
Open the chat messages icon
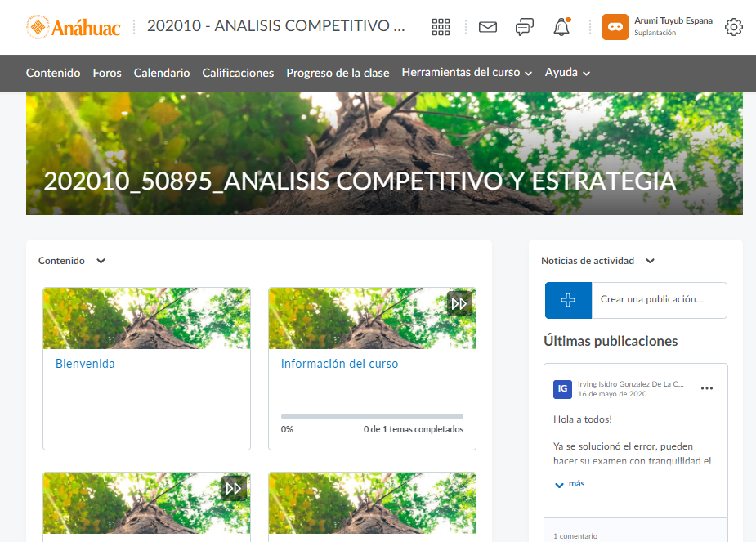(x=525, y=27)
